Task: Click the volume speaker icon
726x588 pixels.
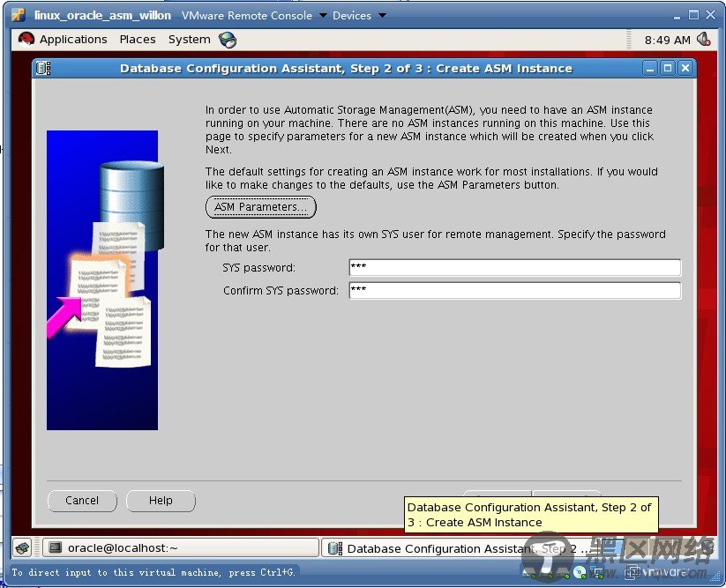Action: (x=703, y=40)
